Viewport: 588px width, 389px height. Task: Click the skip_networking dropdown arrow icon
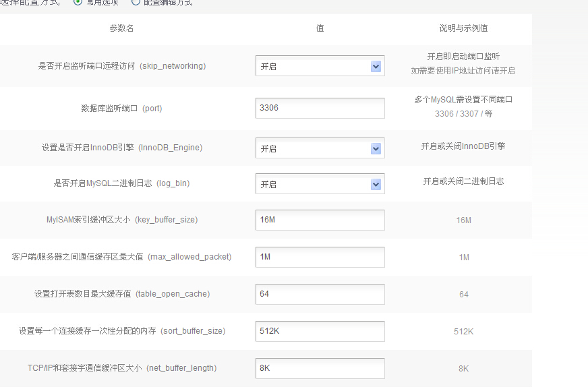[x=376, y=66]
